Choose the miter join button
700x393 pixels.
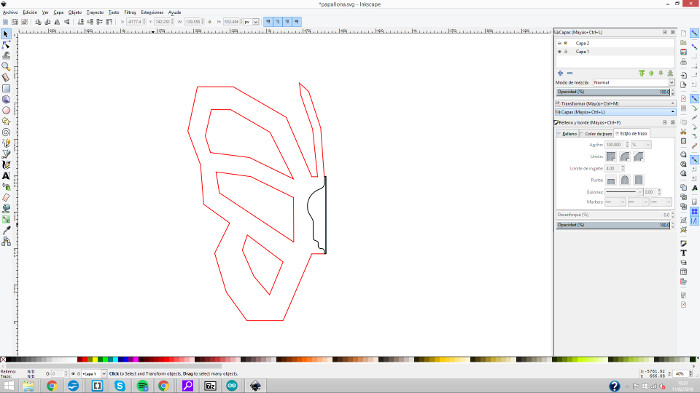click(x=611, y=156)
